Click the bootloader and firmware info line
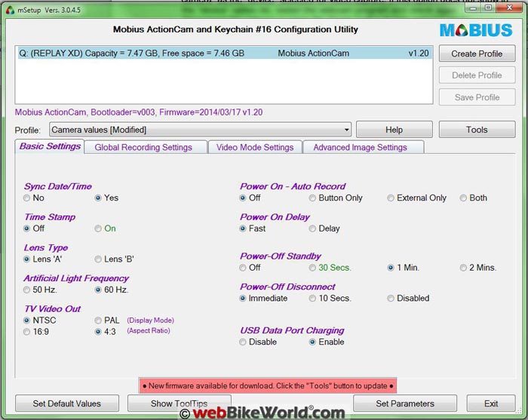528x420 pixels. [139, 112]
